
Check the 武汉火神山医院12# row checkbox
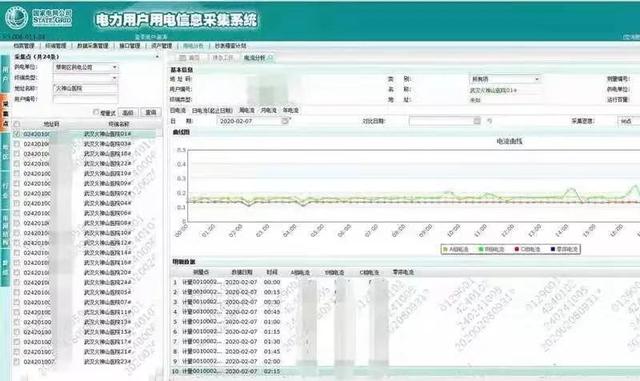point(17,243)
